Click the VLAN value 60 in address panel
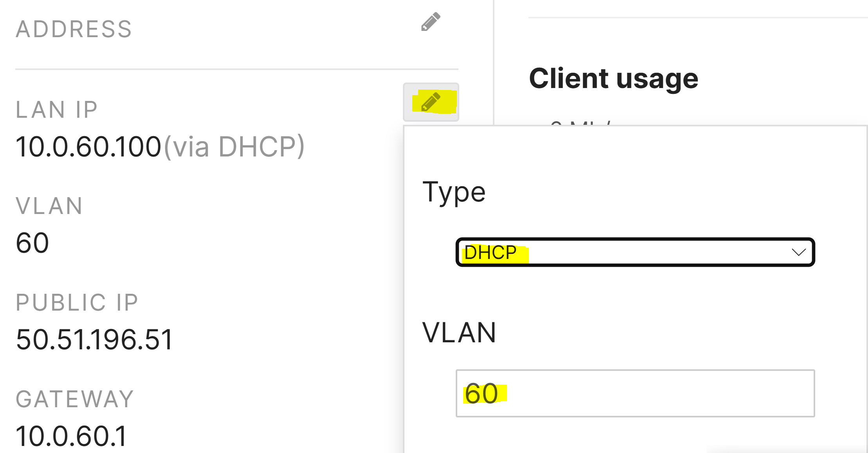 [32, 243]
